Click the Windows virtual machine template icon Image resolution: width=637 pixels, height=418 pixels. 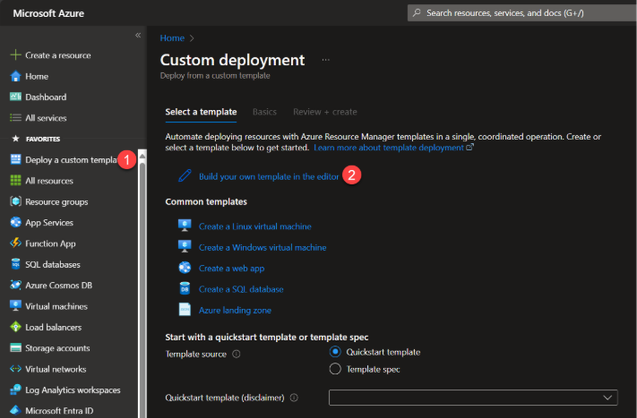[185, 247]
